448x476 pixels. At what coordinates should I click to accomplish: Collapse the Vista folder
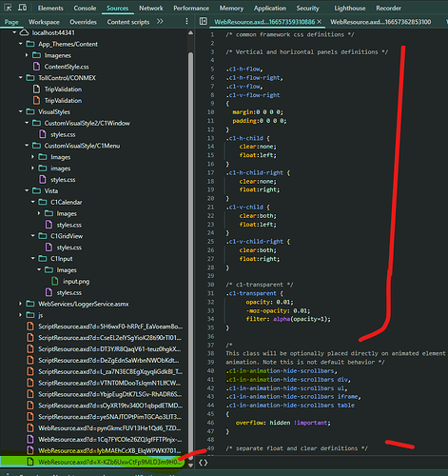point(27,190)
